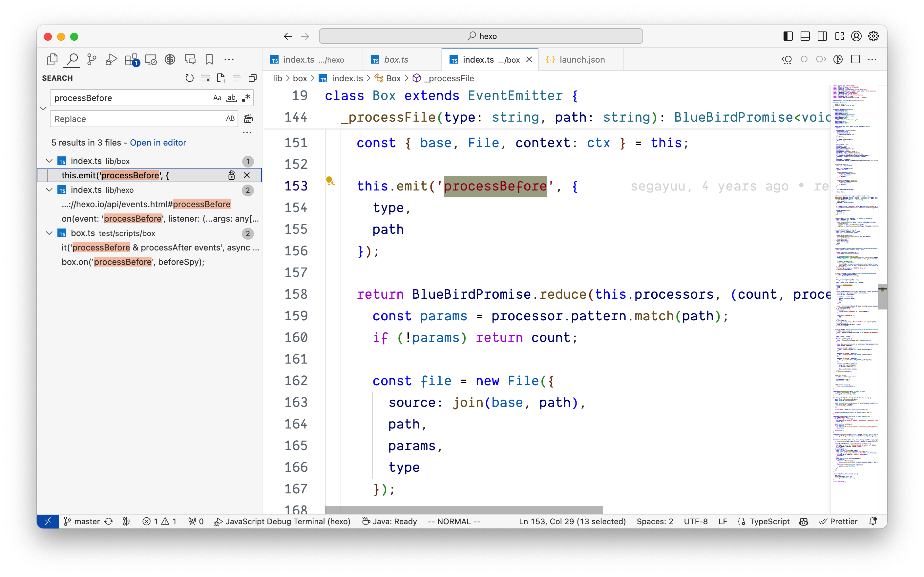Click the master branch status item

coord(82,521)
